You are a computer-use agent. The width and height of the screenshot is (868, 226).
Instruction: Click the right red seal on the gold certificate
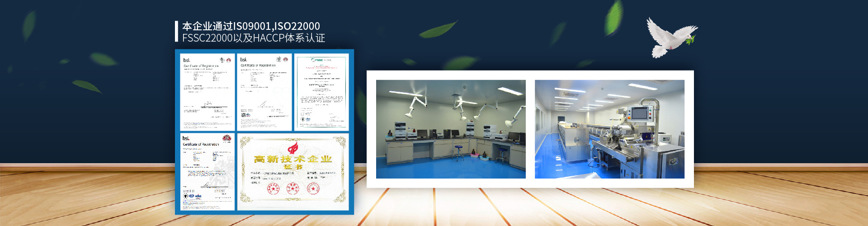pyautogui.click(x=313, y=188)
